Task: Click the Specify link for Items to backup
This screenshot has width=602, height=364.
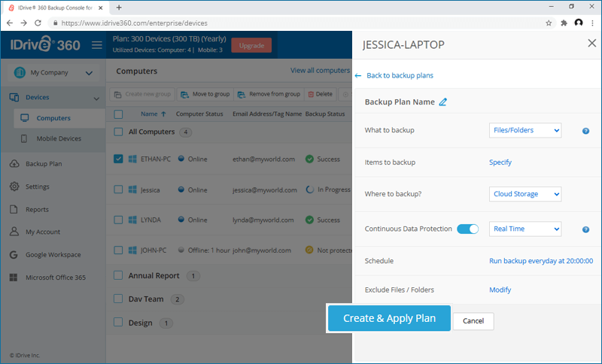Action: point(500,162)
